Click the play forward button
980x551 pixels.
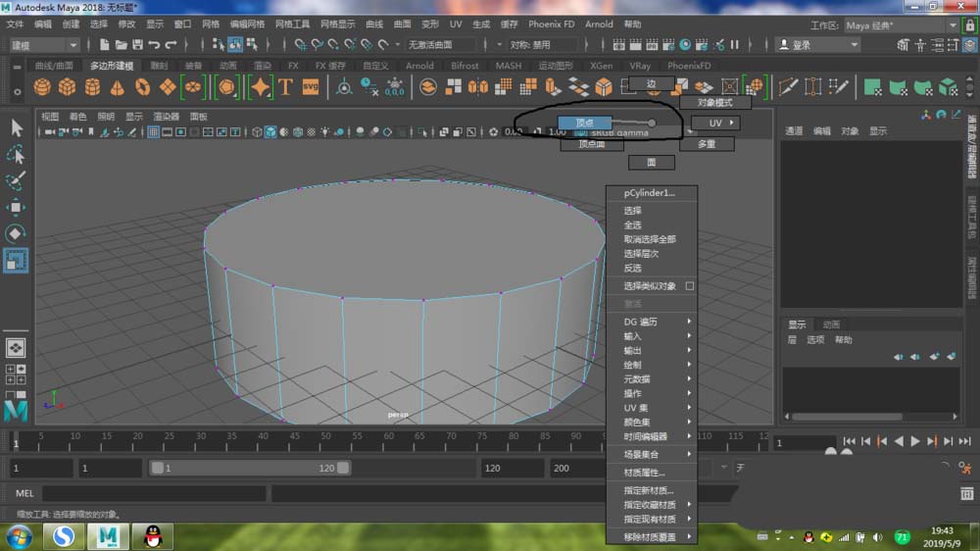tap(915, 441)
